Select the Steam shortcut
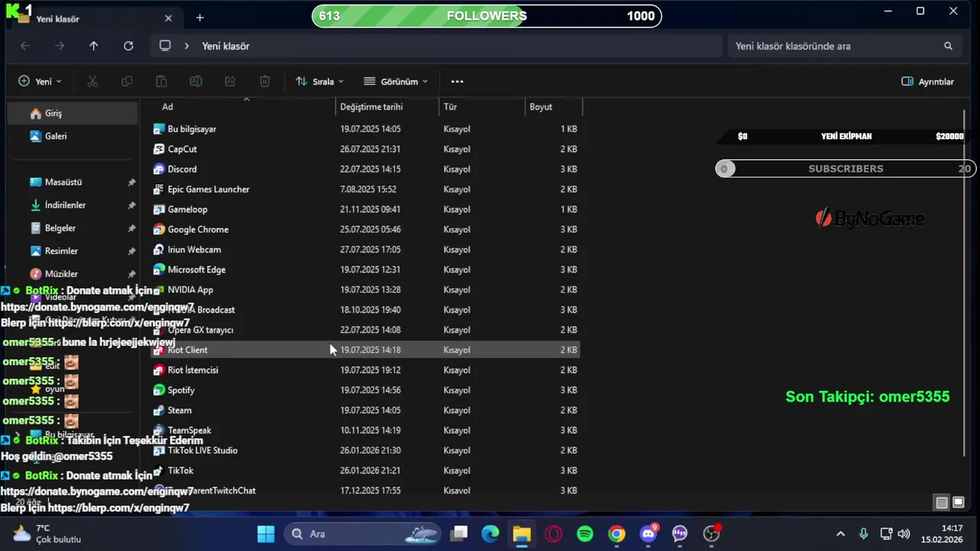This screenshot has height=551, width=980. tap(364, 410)
